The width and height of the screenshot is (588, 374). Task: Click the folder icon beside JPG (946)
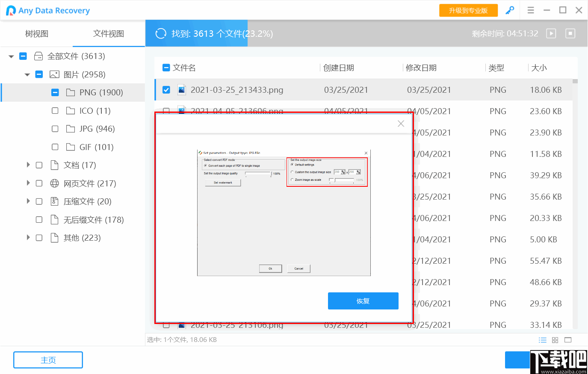tap(71, 129)
